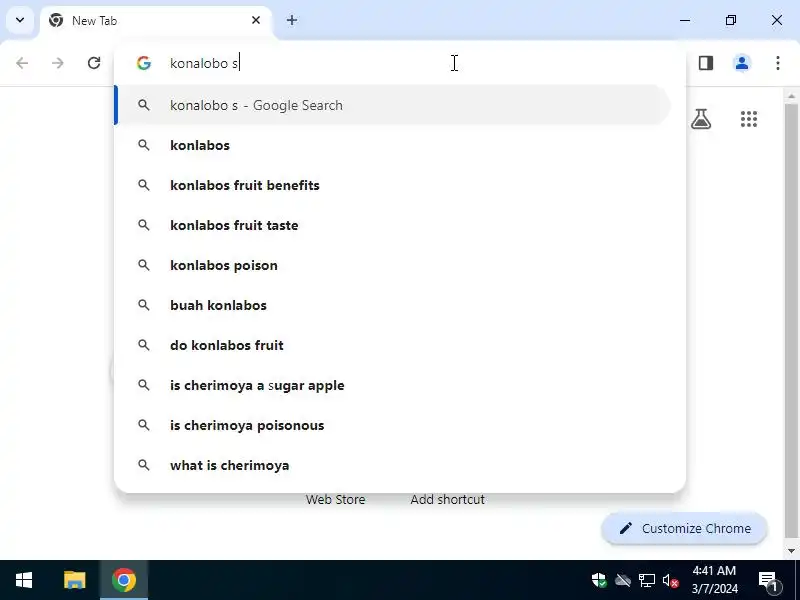800x600 pixels.
Task: Close the New Tab tab
Action: (256, 20)
